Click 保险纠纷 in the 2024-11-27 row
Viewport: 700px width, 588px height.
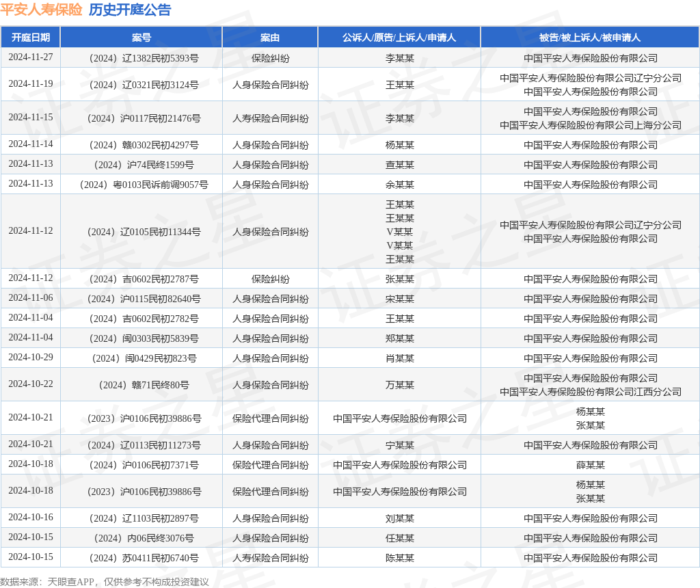pos(270,59)
